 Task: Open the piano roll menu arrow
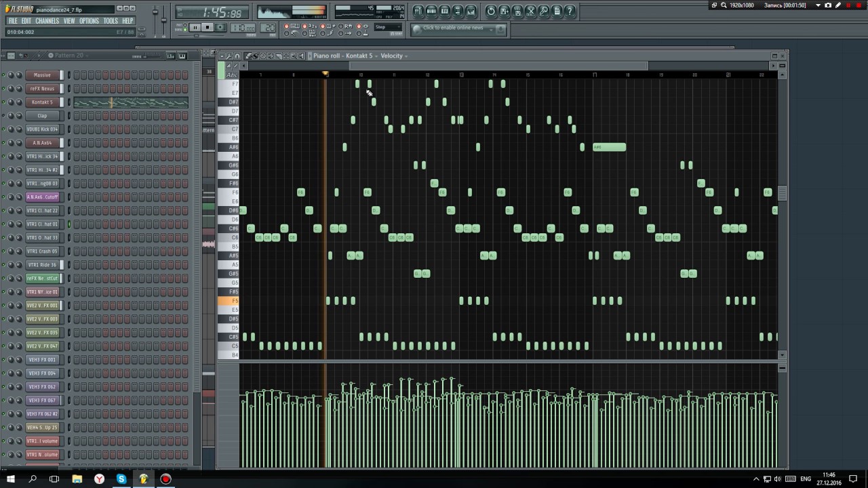222,56
